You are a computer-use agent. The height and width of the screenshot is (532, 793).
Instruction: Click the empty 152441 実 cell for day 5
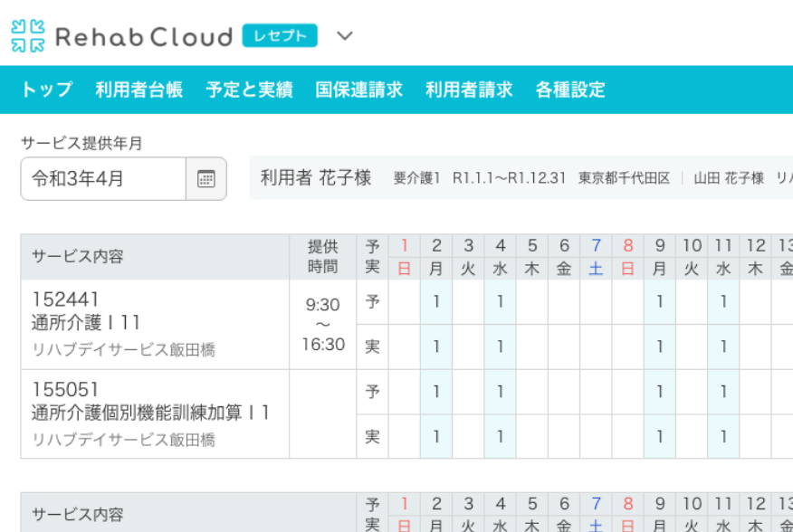532,347
